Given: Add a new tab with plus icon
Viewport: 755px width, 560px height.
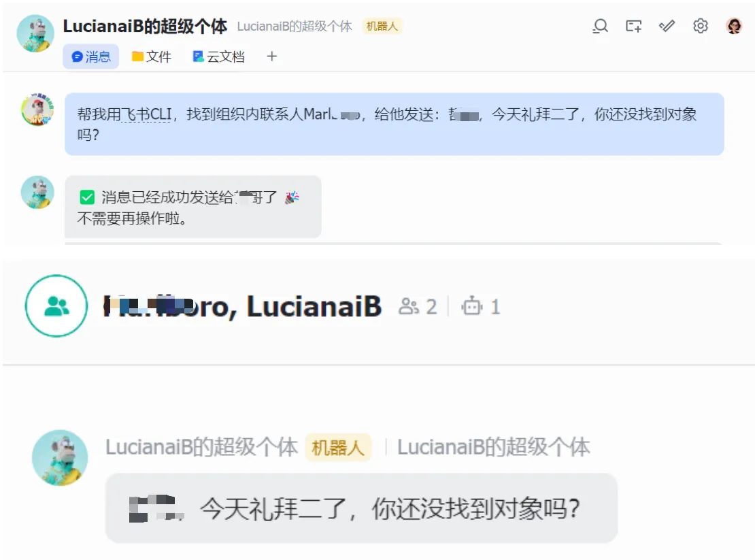Looking at the screenshot, I should pos(271,56).
